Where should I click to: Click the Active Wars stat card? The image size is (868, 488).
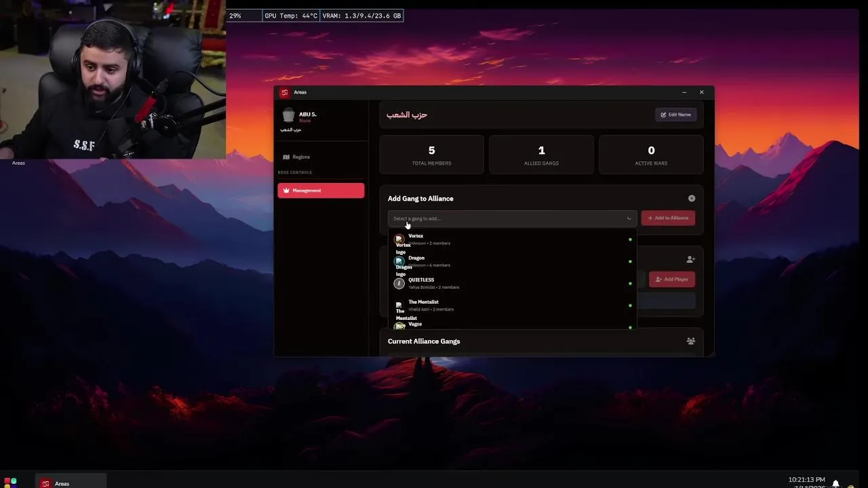coord(651,155)
